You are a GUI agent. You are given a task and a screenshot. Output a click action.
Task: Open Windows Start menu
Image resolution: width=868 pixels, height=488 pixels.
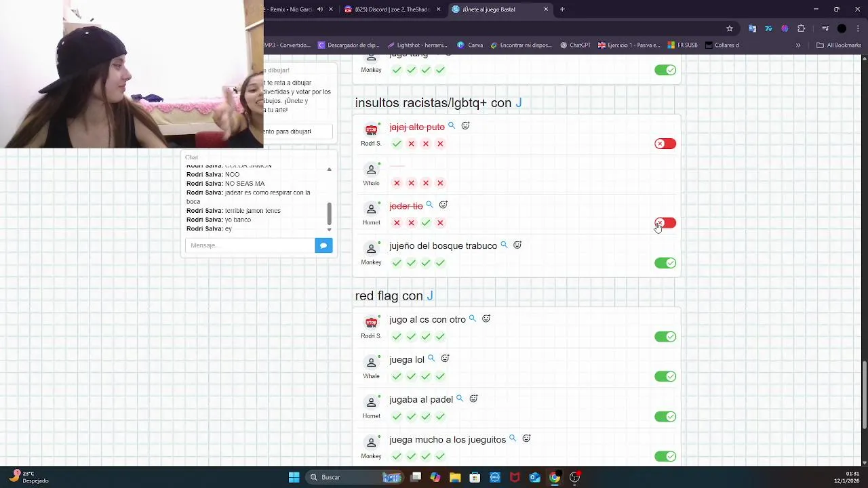point(294,477)
